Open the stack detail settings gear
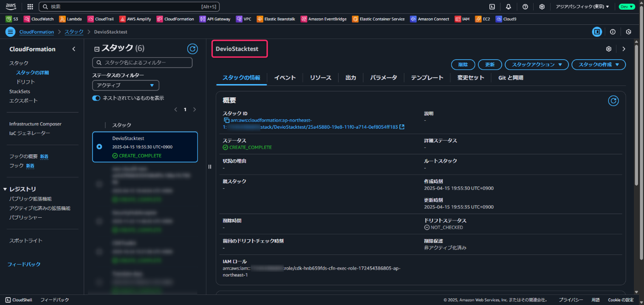 coord(609,49)
